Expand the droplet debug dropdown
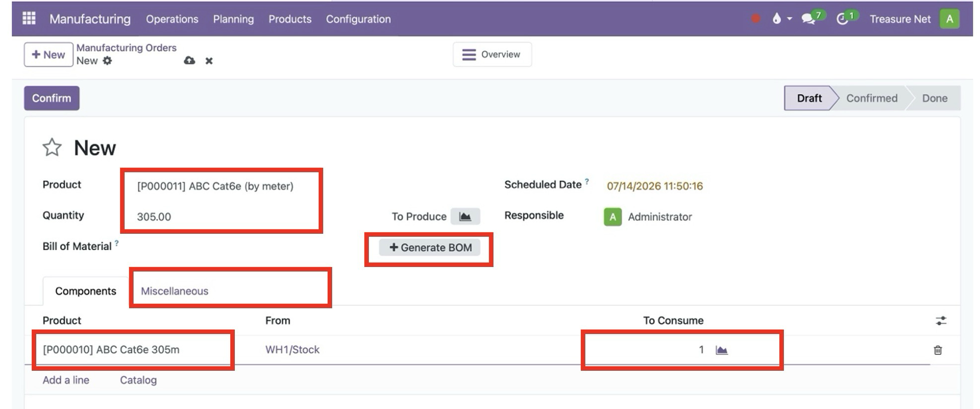This screenshot has width=980, height=409. coord(782,19)
